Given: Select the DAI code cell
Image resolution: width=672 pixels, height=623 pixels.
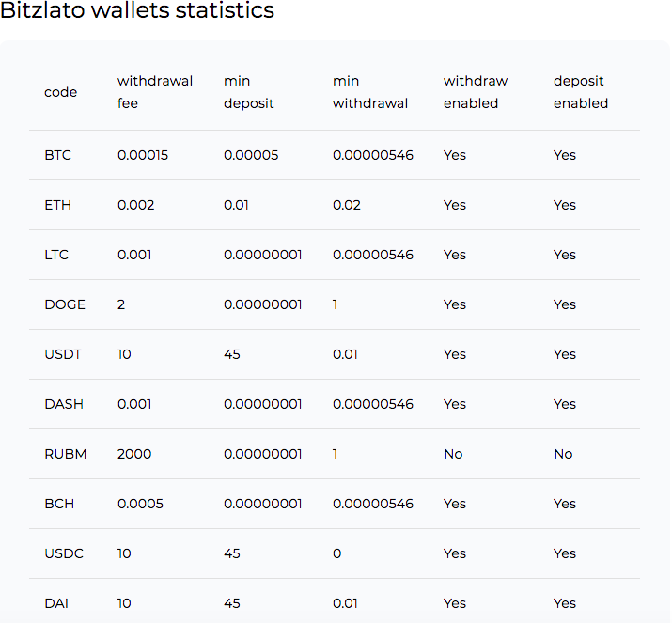Looking at the screenshot, I should click(56, 603).
